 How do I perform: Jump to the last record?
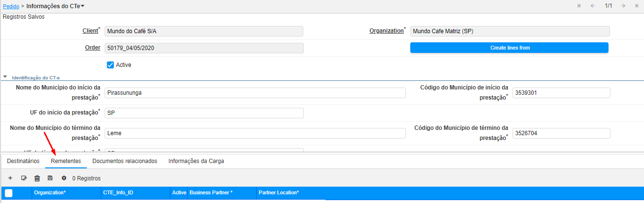[637, 6]
